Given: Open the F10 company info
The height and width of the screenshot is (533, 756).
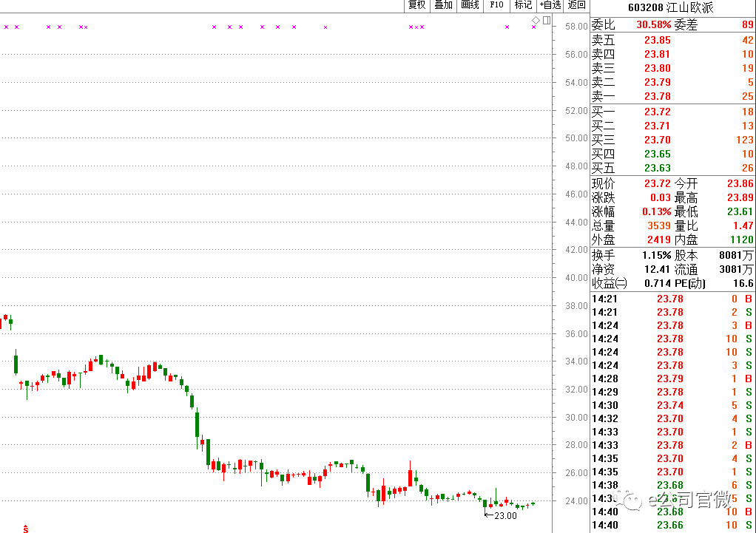Looking at the screenshot, I should (x=496, y=5).
